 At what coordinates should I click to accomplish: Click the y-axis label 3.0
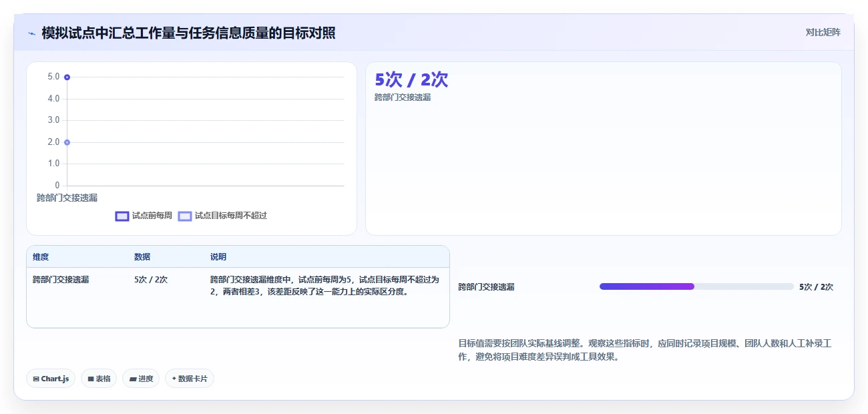point(53,120)
